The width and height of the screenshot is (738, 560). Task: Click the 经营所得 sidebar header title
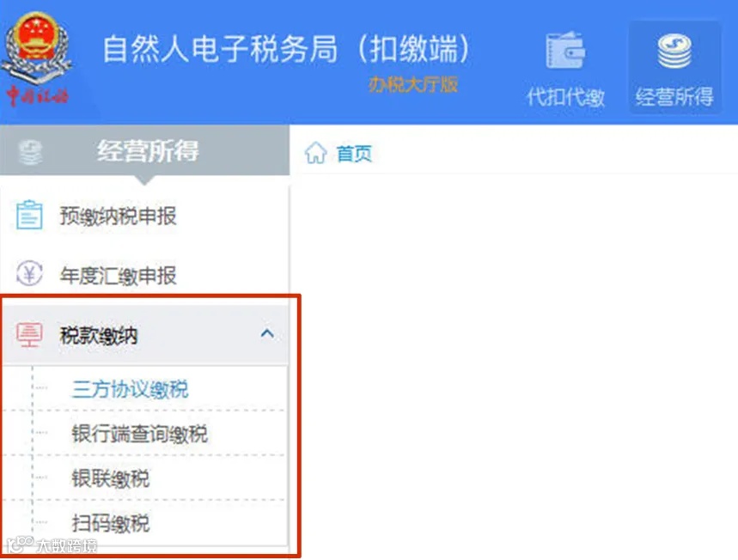point(148,151)
